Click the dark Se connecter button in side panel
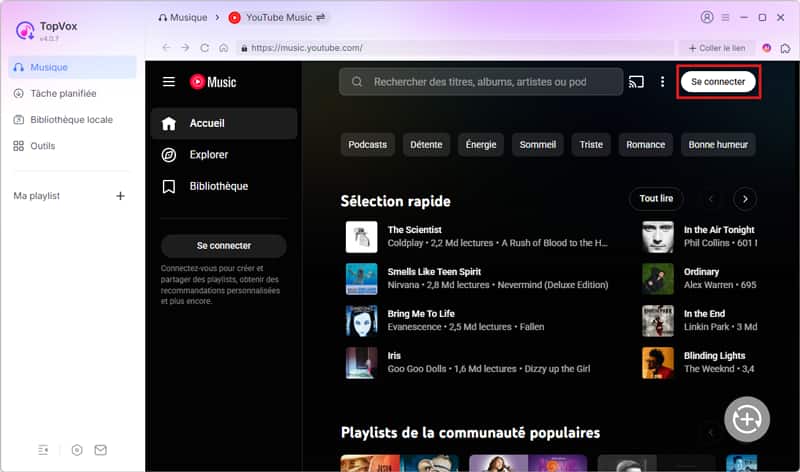Viewport: 800px width, 472px height. (x=223, y=246)
